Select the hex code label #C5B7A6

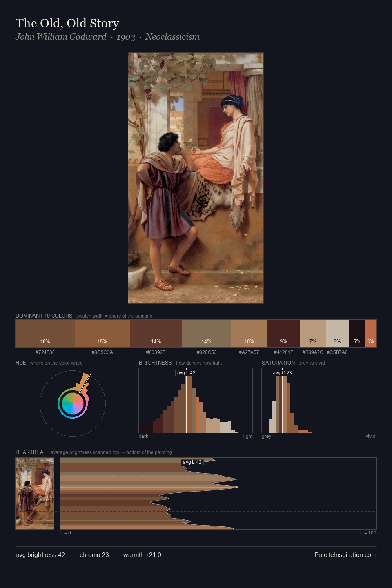point(337,352)
